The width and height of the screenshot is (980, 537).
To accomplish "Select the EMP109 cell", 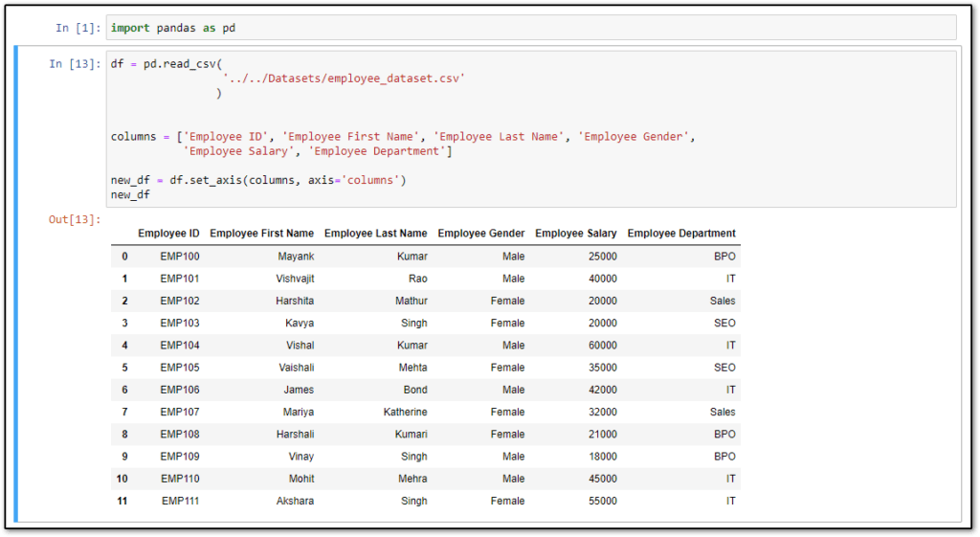I will tap(180, 457).
